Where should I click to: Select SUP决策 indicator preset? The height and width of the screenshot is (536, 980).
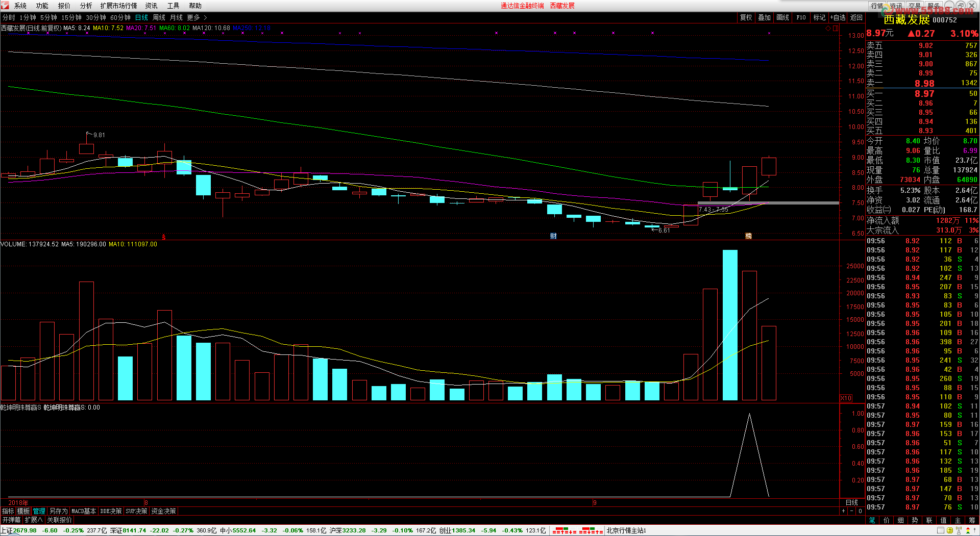136,511
